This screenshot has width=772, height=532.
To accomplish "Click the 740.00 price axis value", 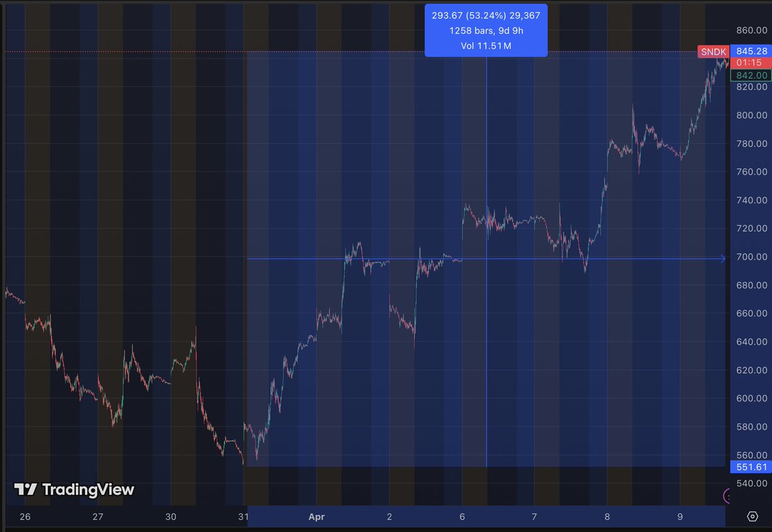I will click(751, 200).
